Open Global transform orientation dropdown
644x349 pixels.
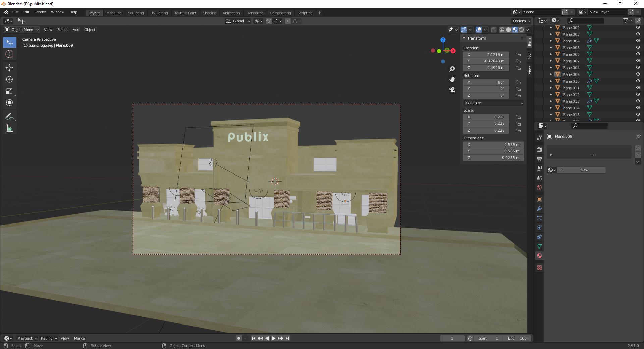point(238,21)
